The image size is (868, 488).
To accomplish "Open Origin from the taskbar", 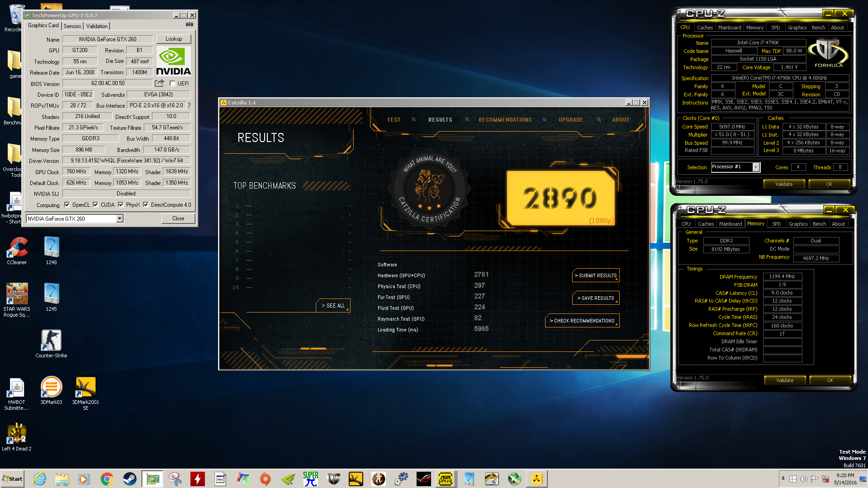I will (x=266, y=479).
